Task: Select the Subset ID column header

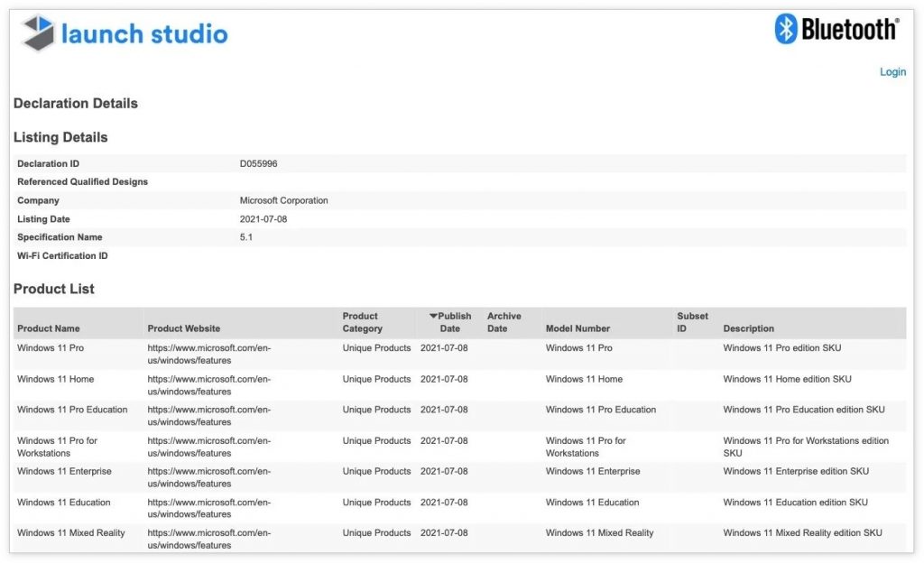Action: [x=692, y=322]
